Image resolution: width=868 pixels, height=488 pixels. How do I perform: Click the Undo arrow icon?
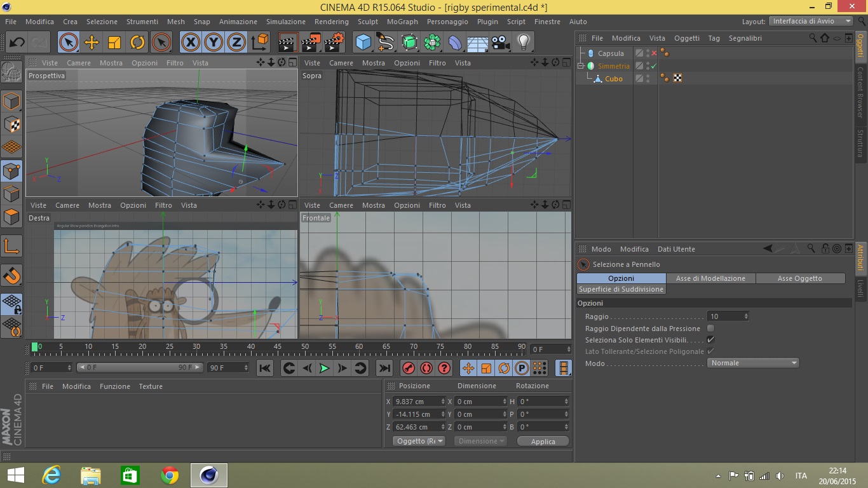pos(17,43)
